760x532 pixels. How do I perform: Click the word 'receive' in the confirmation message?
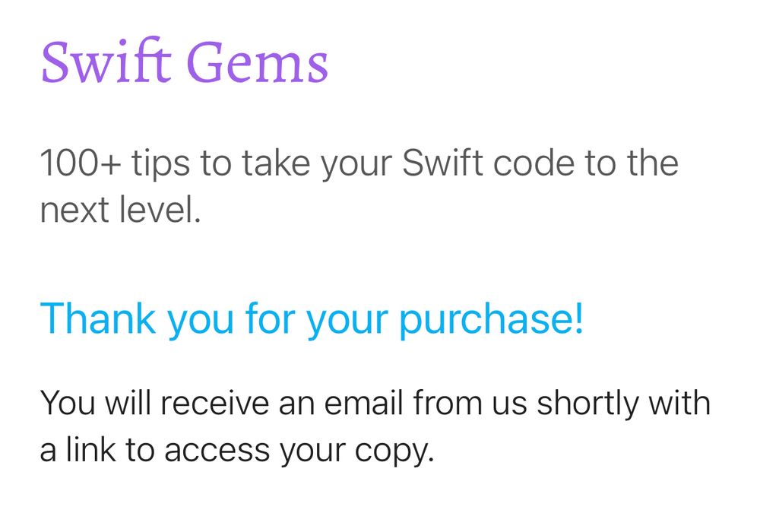coord(215,403)
